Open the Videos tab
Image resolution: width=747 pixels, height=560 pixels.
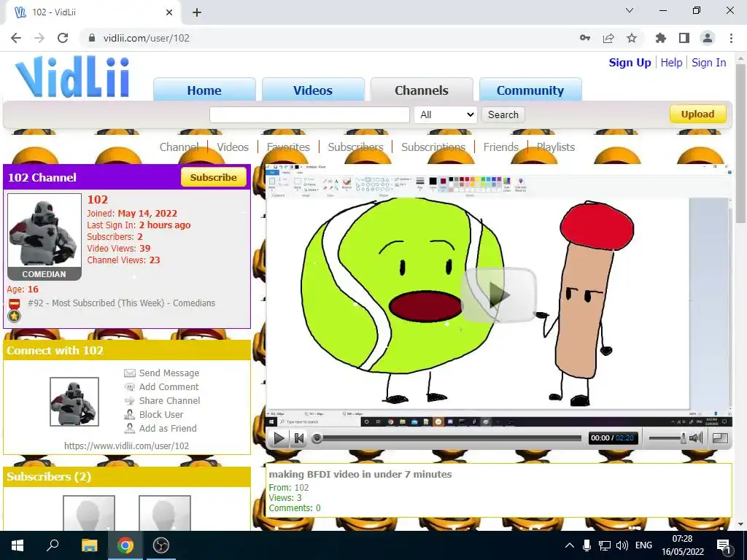[313, 90]
